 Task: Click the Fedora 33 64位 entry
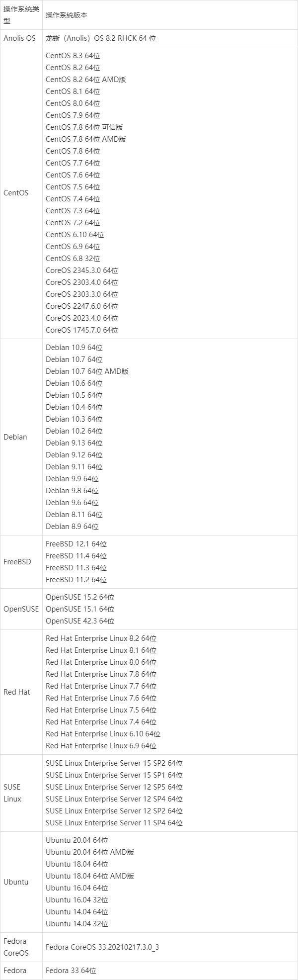pos(71,971)
